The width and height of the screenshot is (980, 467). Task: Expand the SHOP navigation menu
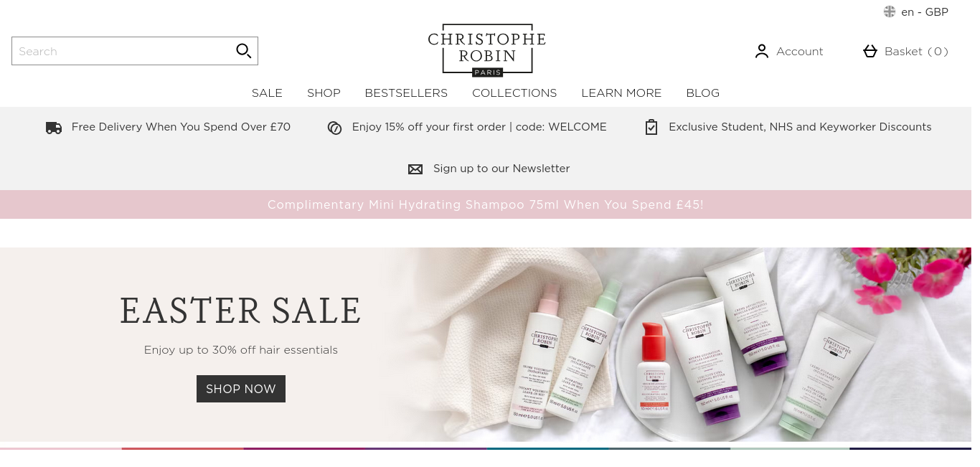click(324, 93)
